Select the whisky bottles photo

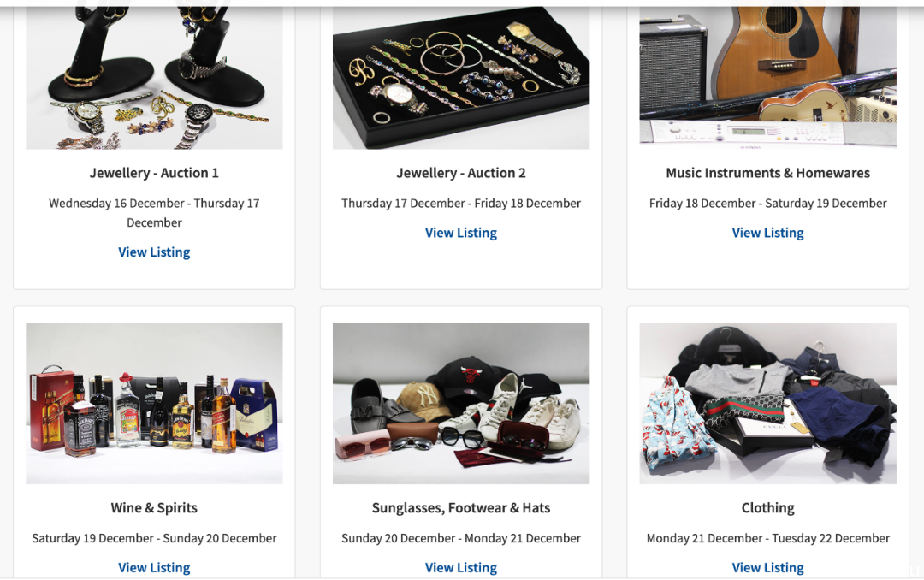(154, 403)
